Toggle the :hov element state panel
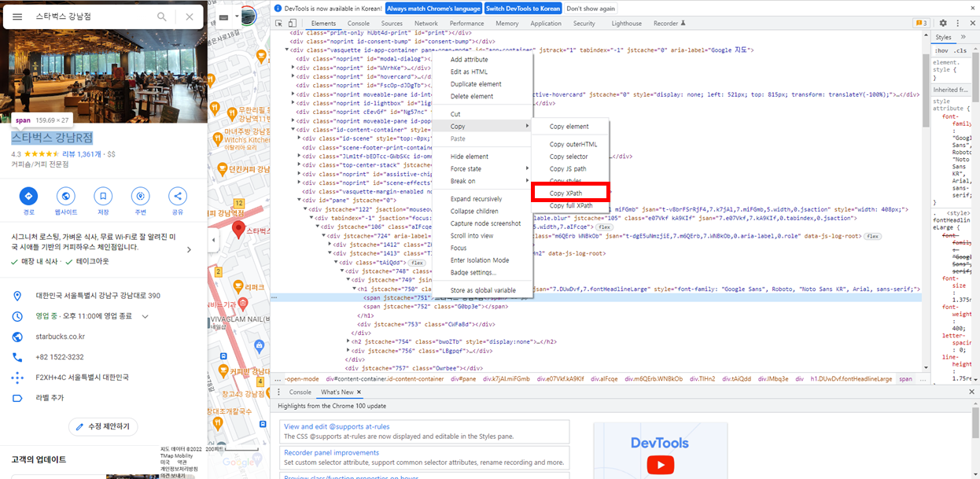Image resolution: width=980 pixels, height=479 pixels. point(940,50)
